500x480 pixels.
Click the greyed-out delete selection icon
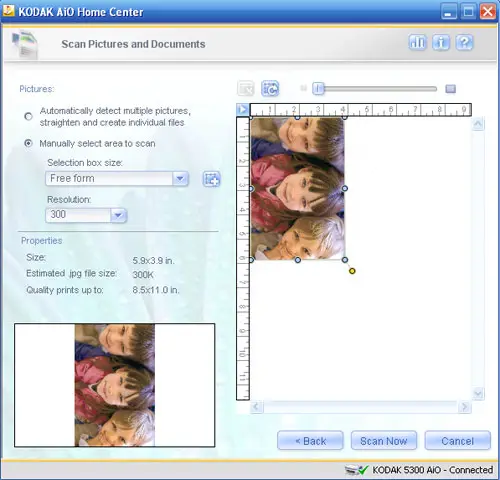tap(246, 89)
